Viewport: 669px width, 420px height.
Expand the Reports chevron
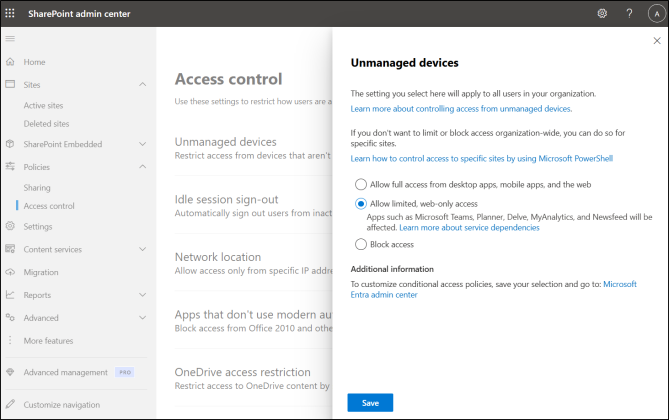click(143, 295)
